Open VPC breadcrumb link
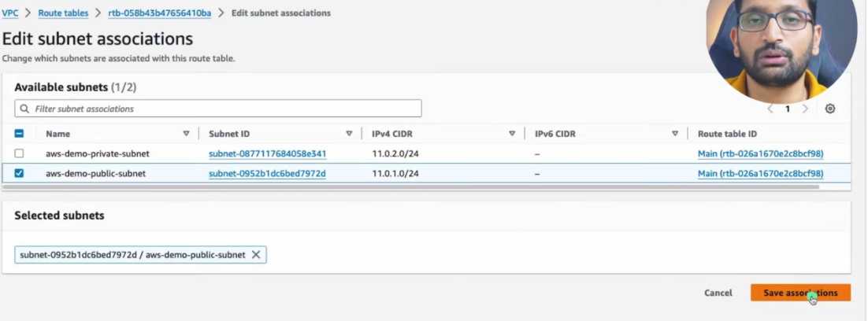868x321 pixels. [10, 13]
